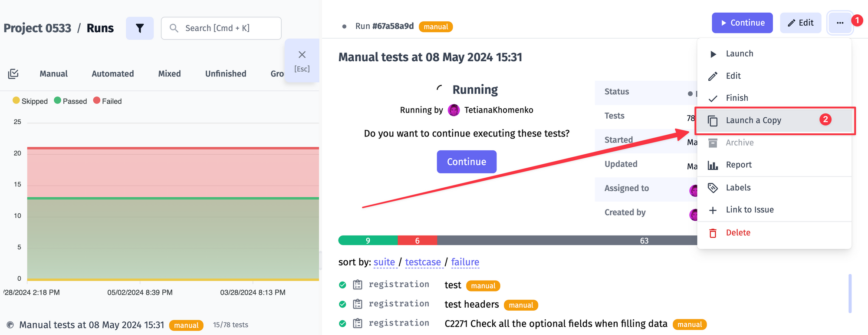Screen dimensions: 868x335
Task: Select Archive in the dropdown menu
Action: (x=774, y=143)
